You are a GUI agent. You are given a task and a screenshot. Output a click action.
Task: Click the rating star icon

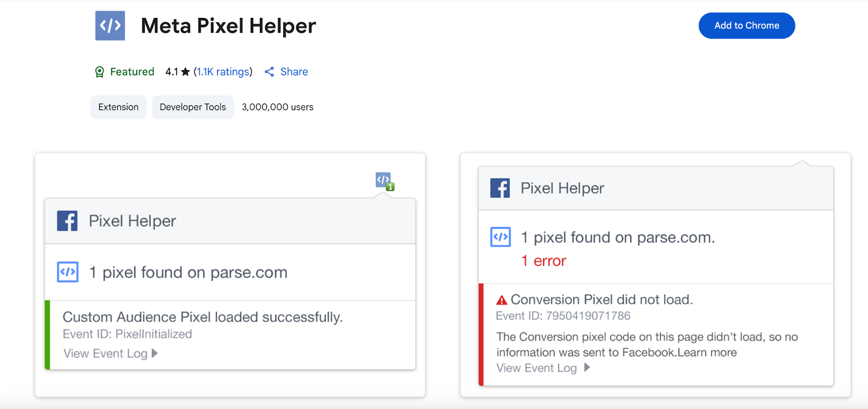pyautogui.click(x=186, y=72)
